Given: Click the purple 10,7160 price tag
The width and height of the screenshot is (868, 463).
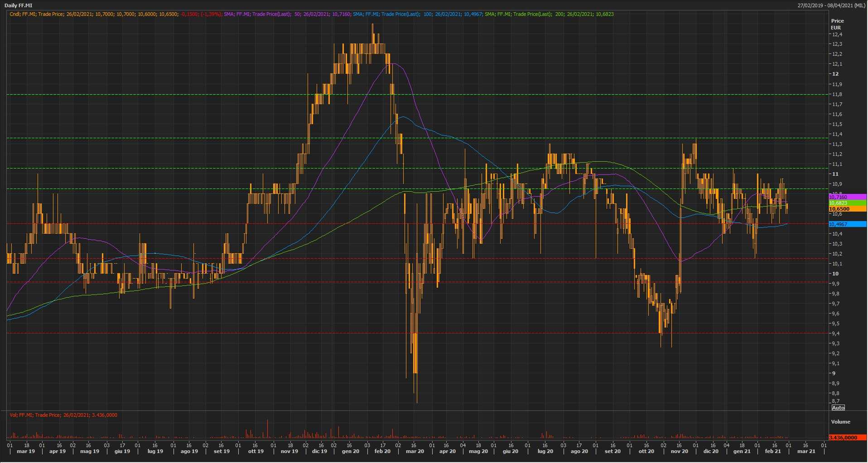Looking at the screenshot, I should coord(847,197).
